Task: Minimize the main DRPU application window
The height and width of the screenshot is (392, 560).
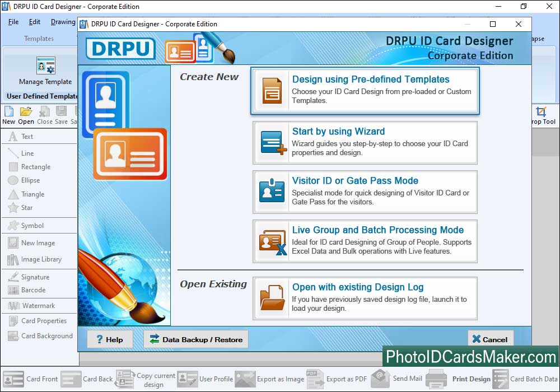Action: 498,6
